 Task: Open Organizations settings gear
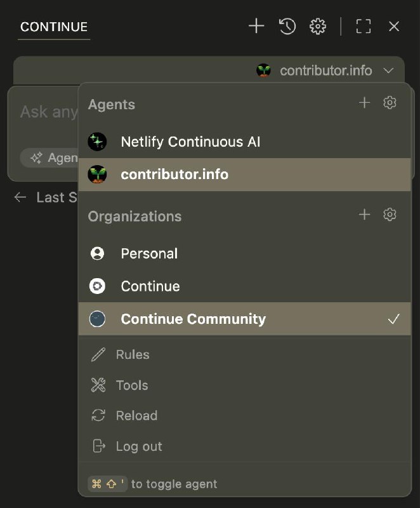390,215
